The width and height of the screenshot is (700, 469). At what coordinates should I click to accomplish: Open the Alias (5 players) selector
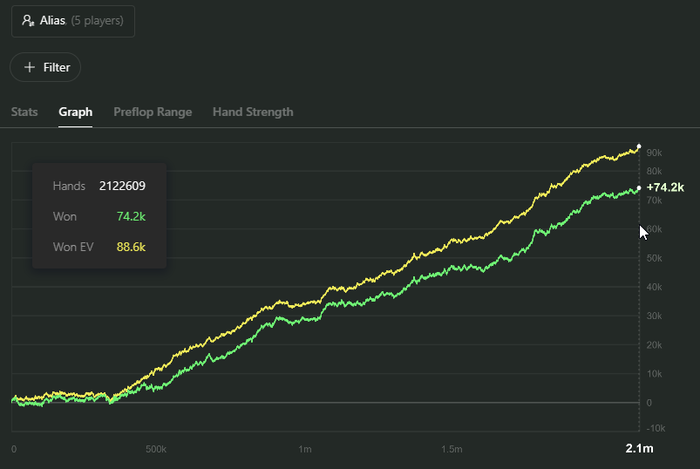click(x=73, y=20)
